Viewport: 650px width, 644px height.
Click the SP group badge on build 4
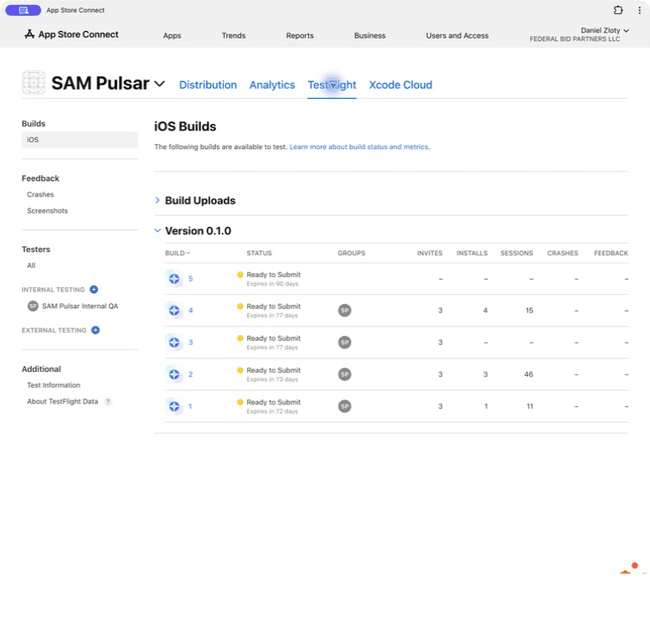click(x=344, y=311)
